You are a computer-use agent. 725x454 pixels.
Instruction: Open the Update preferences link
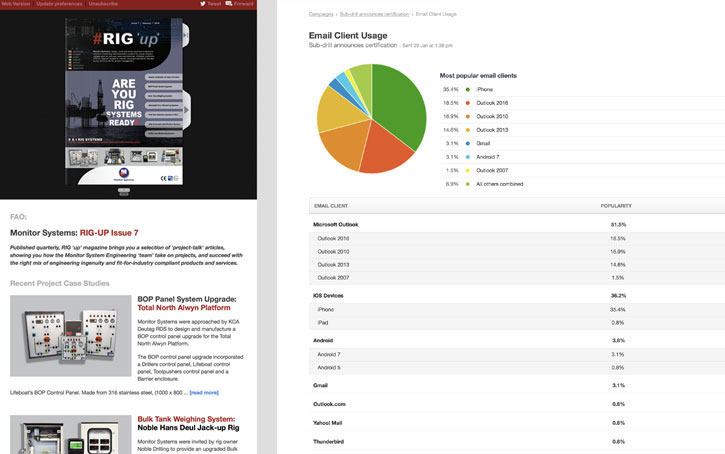point(59,4)
